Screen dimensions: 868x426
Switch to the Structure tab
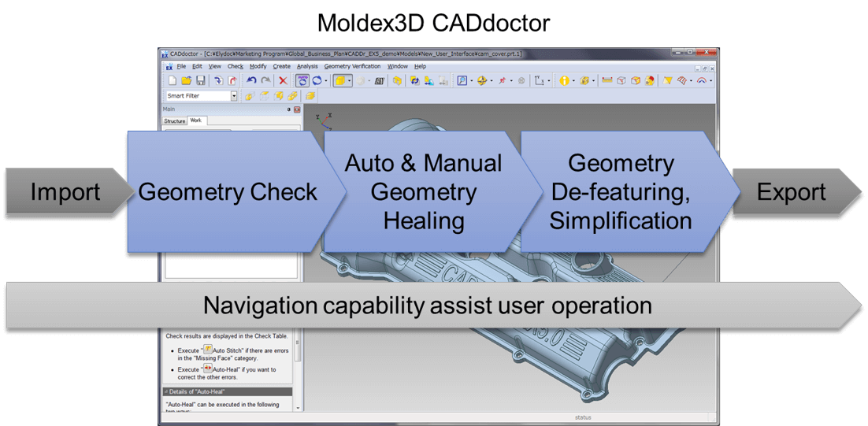click(x=175, y=120)
